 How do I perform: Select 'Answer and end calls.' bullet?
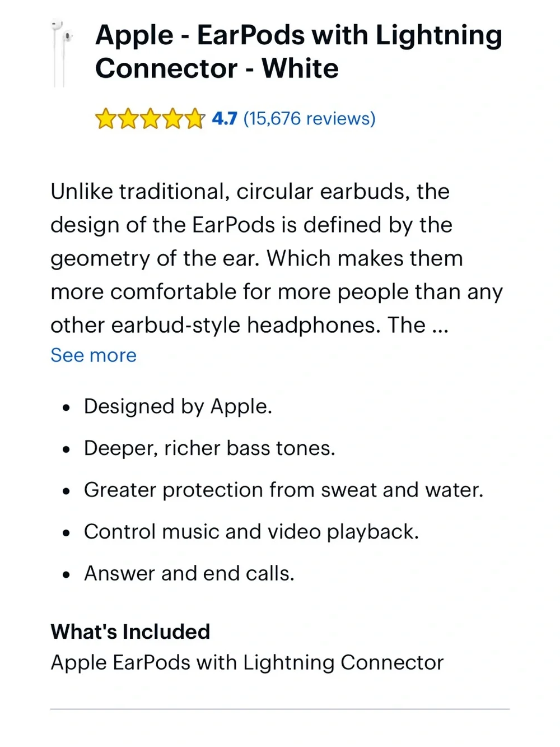tap(189, 573)
